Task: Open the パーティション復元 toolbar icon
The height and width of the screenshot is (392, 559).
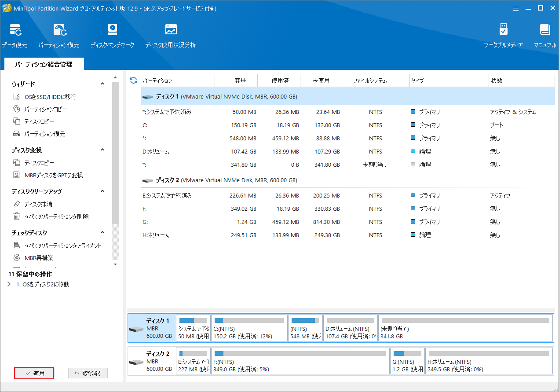Action: coord(60,29)
